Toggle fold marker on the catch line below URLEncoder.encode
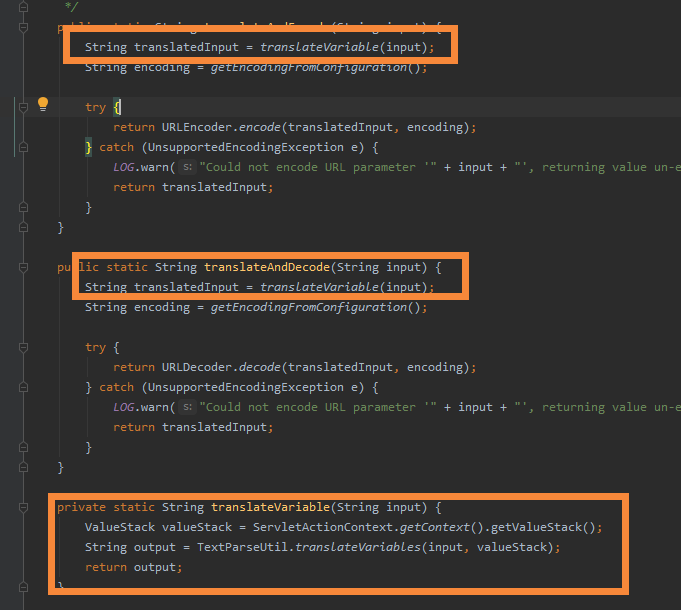681x610 pixels. coord(23,148)
